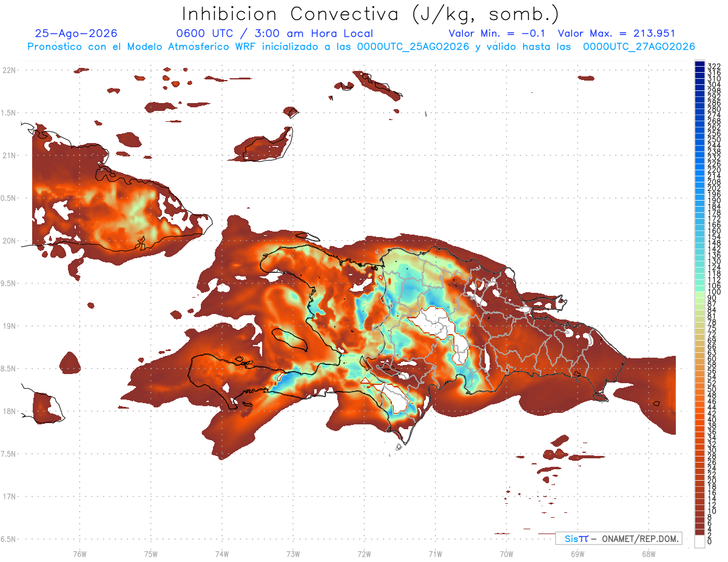Click the '69W' longitude label
This screenshot has width=728, height=562.
(578, 553)
